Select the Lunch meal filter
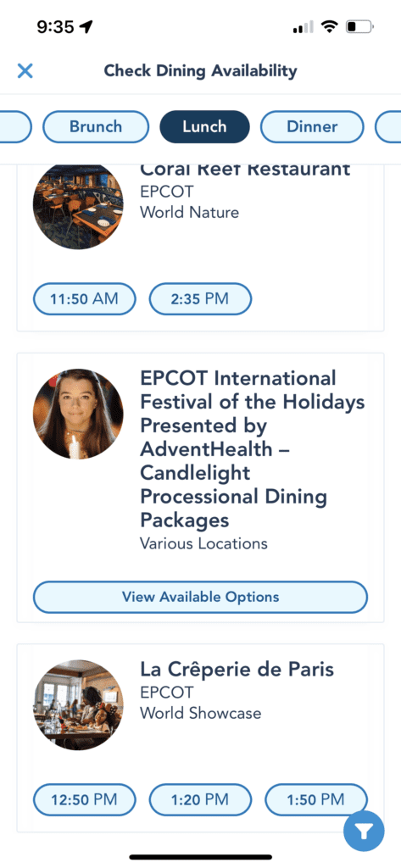Viewport: 401px width, 868px height. (205, 127)
